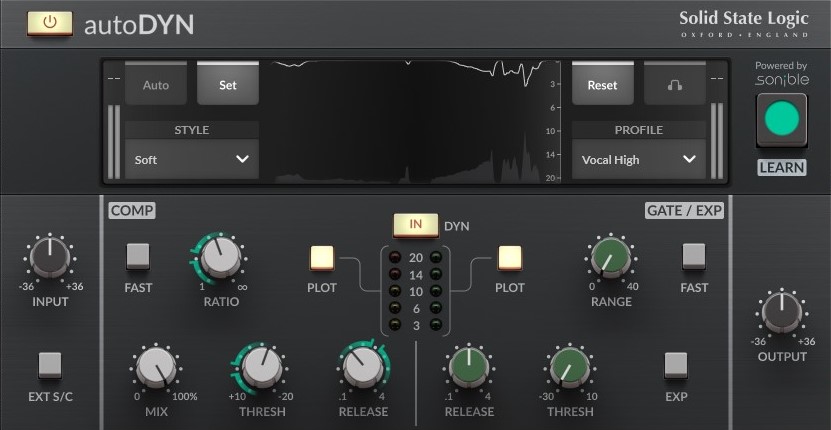Image resolution: width=831 pixels, height=430 pixels.
Task: Enable compressor FAST attack switch
Action: [138, 257]
